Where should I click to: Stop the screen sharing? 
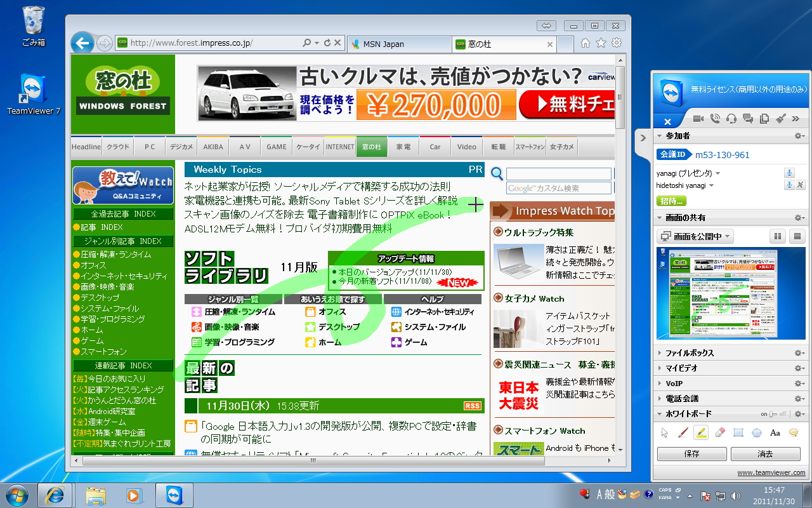(x=797, y=236)
